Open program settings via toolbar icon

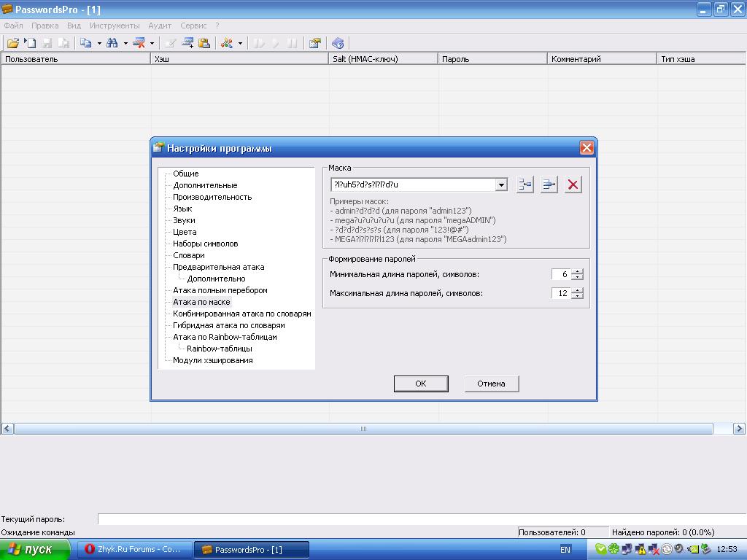pos(315,43)
